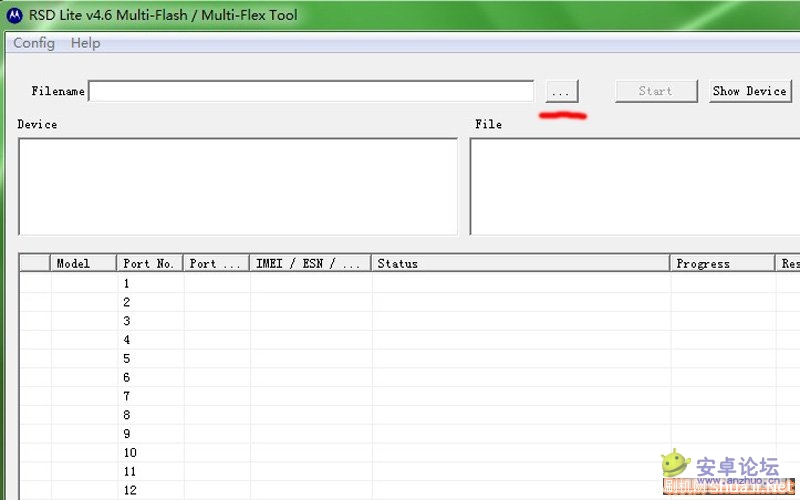
Task: Click the Port No. column header
Action: [149, 263]
